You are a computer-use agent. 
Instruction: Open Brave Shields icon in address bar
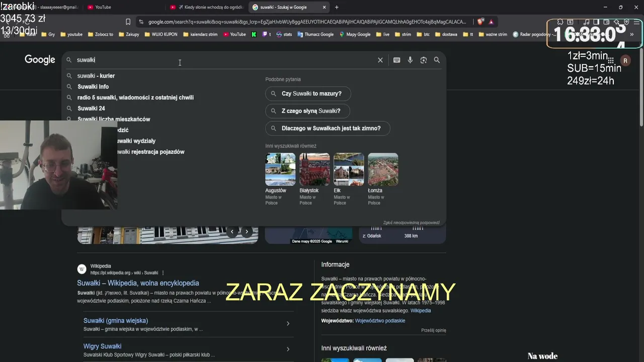[480, 22]
